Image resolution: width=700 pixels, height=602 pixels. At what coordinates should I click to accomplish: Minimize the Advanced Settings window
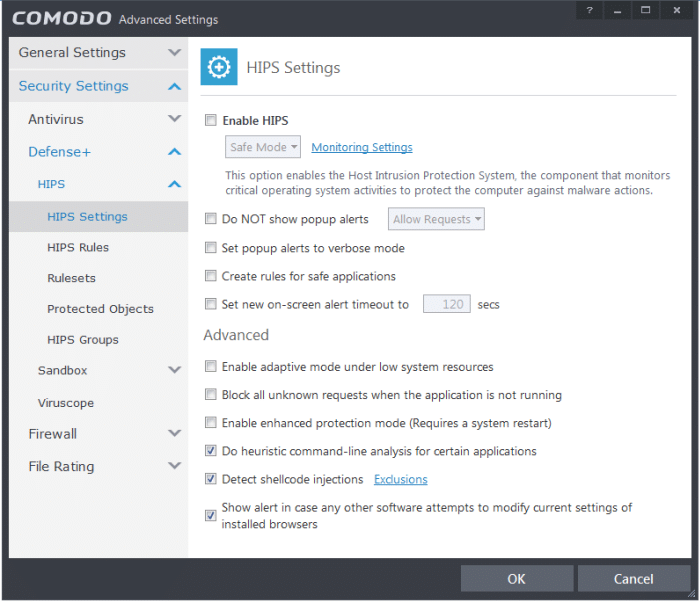pos(617,10)
